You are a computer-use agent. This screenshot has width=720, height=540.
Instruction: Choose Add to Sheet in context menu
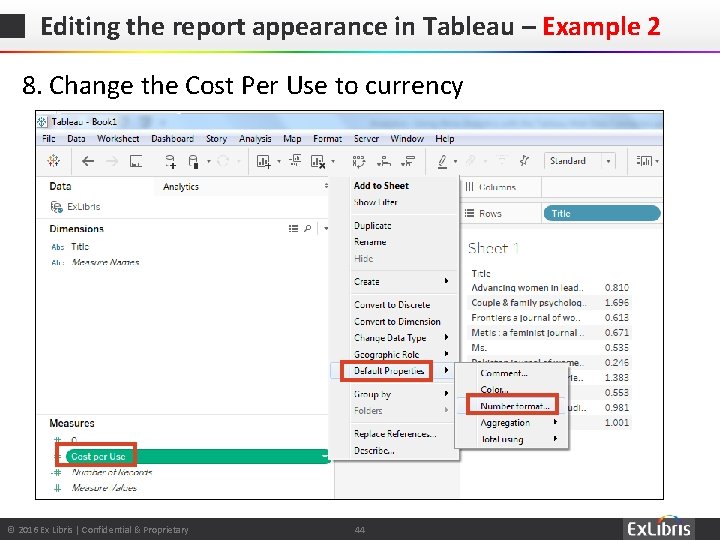381,186
